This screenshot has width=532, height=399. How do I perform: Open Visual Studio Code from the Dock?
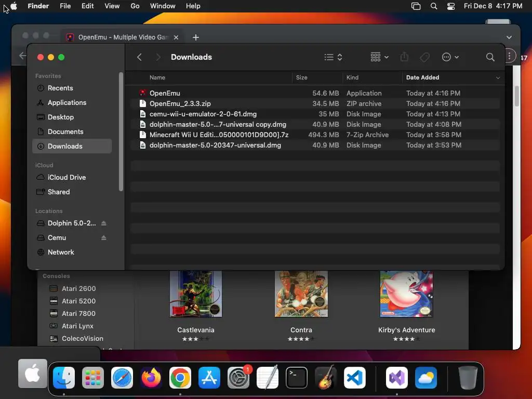click(x=355, y=378)
